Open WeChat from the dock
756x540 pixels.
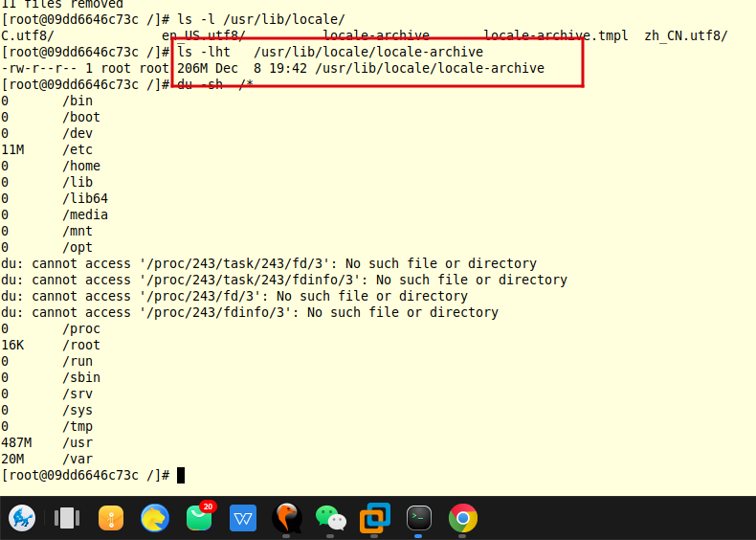331,518
